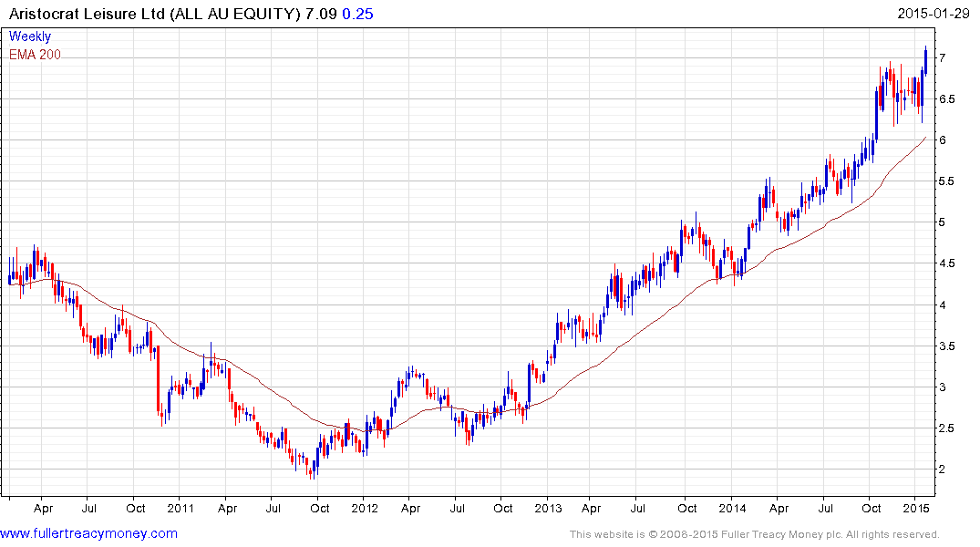Click the Aristocrat Leisure Ltd chart title
Image resolution: width=980 pixels, height=547 pixels.
pos(155,14)
